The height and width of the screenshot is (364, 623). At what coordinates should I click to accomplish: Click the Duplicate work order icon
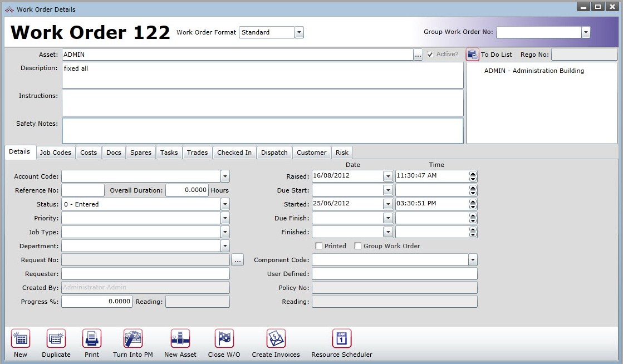click(56, 339)
